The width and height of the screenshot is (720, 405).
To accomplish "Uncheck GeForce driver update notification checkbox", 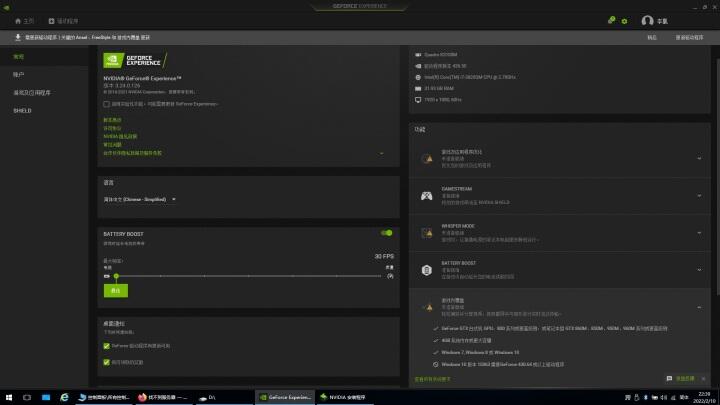I will click(x=107, y=346).
